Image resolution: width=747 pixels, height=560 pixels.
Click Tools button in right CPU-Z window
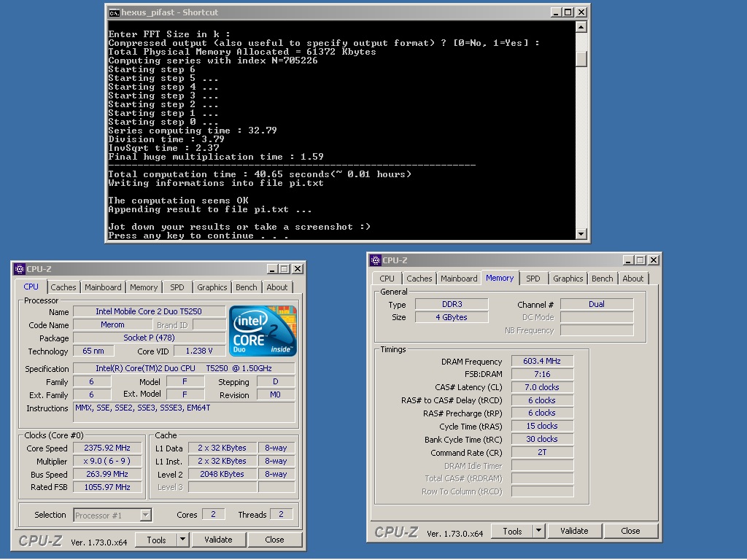pyautogui.click(x=512, y=532)
